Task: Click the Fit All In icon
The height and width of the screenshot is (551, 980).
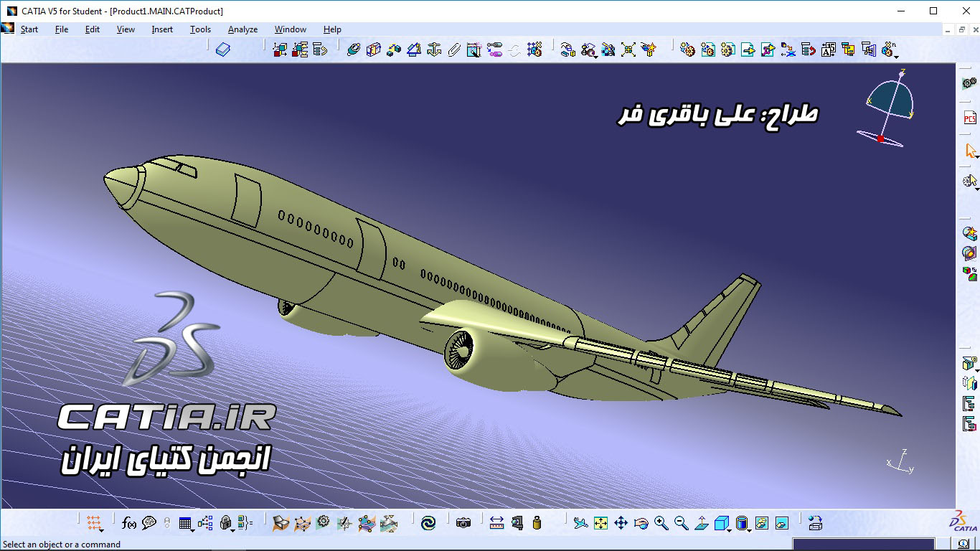Action: [x=600, y=523]
